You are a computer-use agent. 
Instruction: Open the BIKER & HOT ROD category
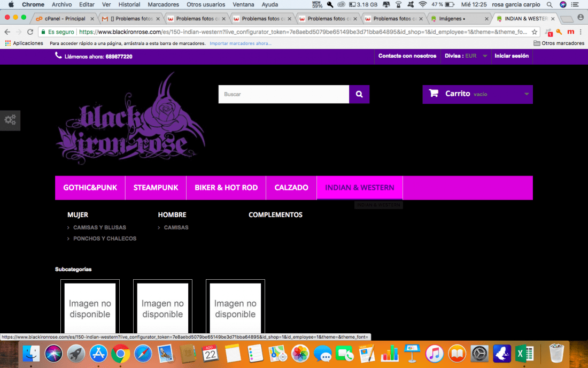coord(226,188)
